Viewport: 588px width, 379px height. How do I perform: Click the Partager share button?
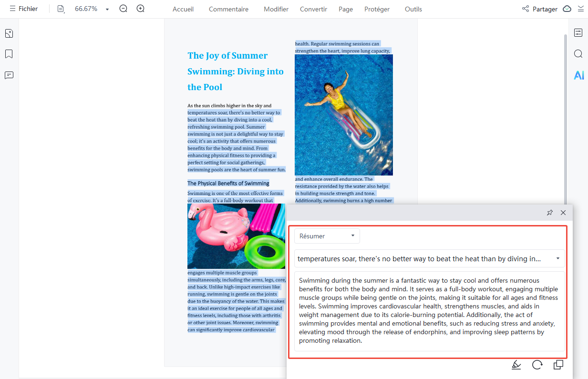(x=539, y=9)
